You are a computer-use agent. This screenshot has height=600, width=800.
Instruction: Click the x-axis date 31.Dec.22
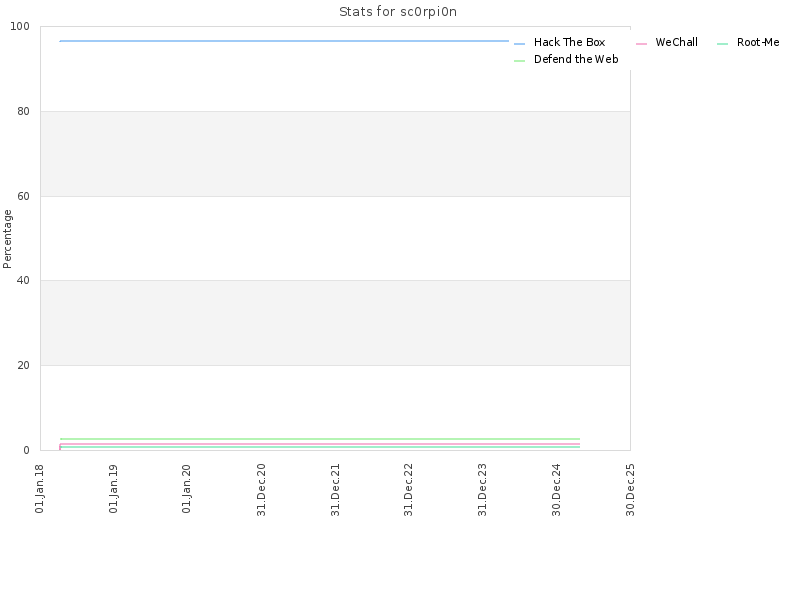(409, 490)
